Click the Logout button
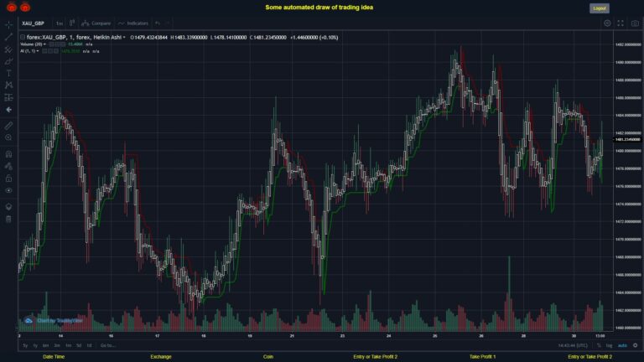The height and width of the screenshot is (362, 644). coord(600,8)
